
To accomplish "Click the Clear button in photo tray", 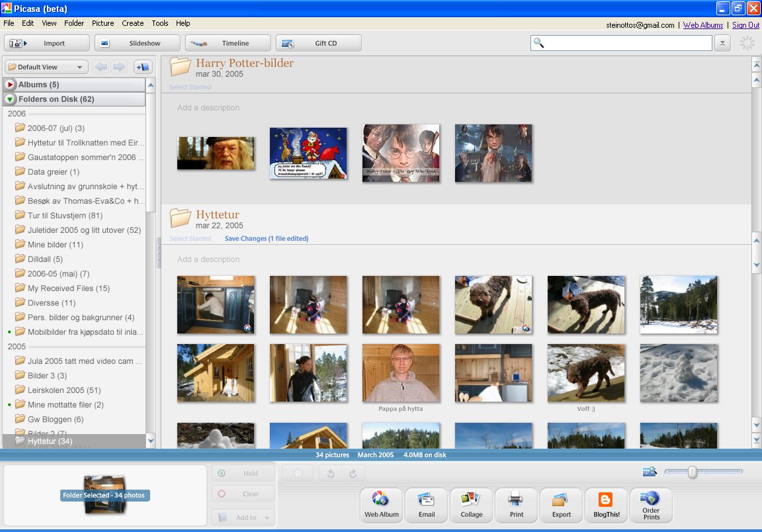I will [x=243, y=494].
